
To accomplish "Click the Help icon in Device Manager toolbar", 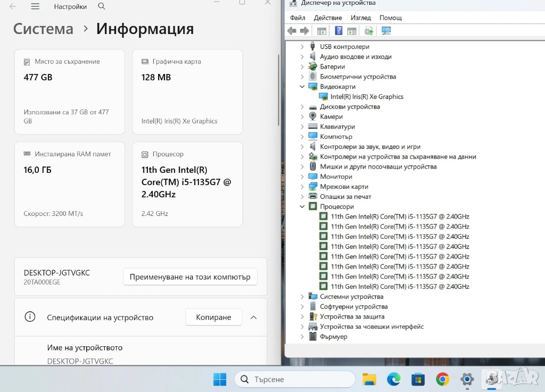I will click(338, 31).
